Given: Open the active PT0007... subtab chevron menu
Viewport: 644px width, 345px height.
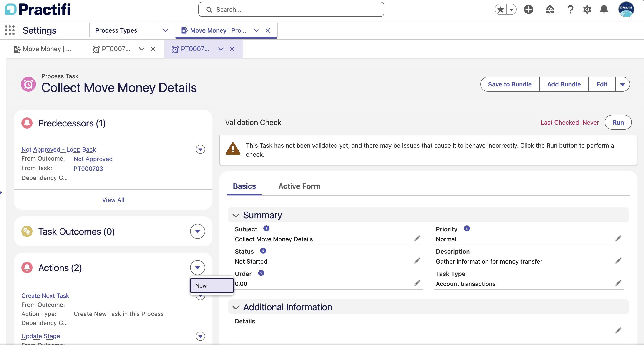Looking at the screenshot, I should 221,49.
